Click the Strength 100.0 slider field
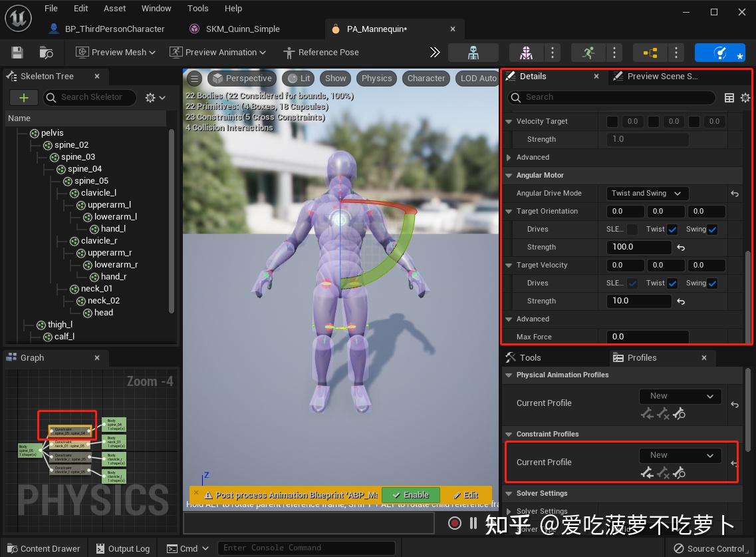The height and width of the screenshot is (557, 756). pos(638,247)
